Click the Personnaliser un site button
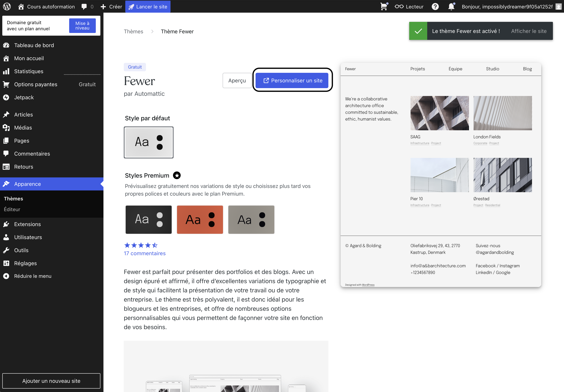Viewport: 564px width, 392px height. point(292,80)
